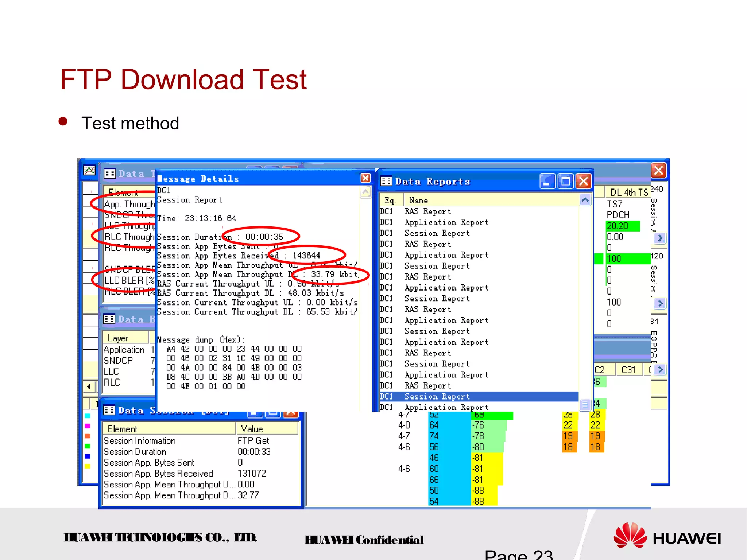Click the Data Reports window title icon
The height and width of the screenshot is (560, 747).
[386, 181]
